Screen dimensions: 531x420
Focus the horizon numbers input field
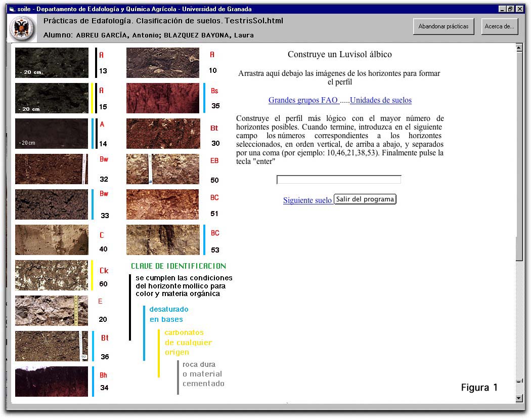339,179
